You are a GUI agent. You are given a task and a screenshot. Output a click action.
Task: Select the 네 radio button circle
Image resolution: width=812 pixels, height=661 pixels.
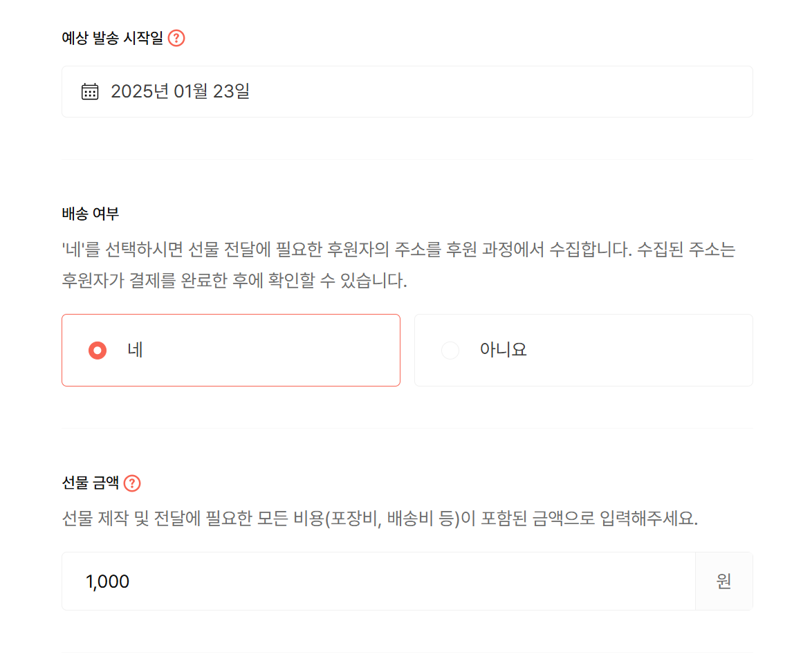coord(98,351)
